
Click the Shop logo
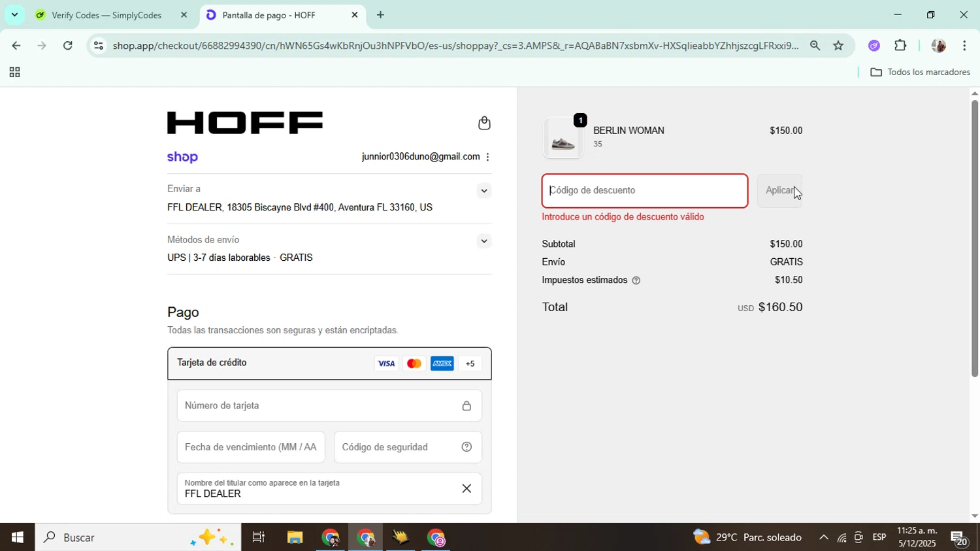(x=182, y=157)
